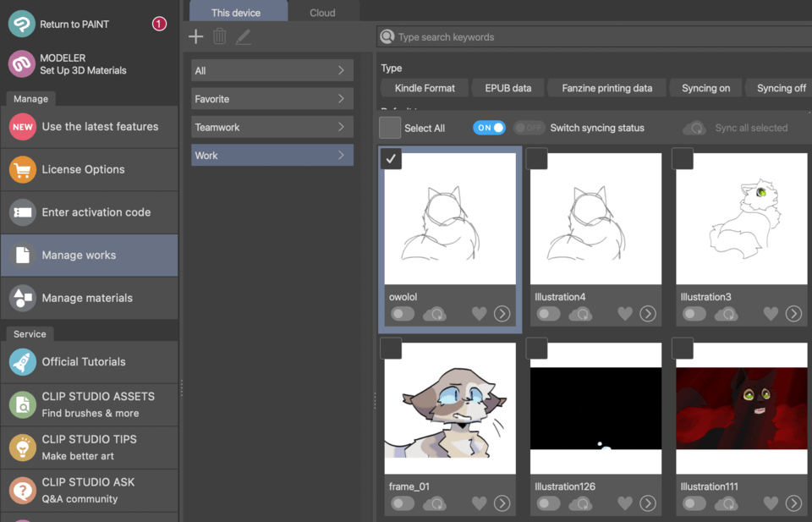Open details arrow for frame_01

pyautogui.click(x=502, y=503)
